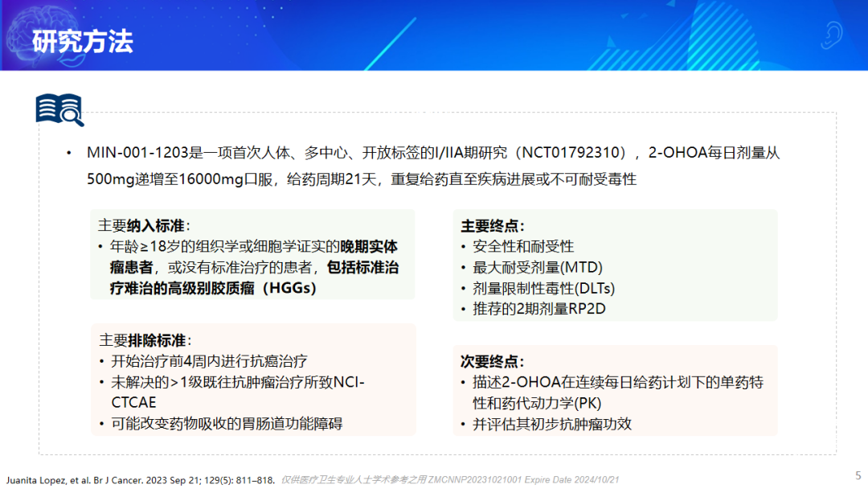The width and height of the screenshot is (868, 489).
Task: Click the word CTCAE
Action: click(x=134, y=403)
